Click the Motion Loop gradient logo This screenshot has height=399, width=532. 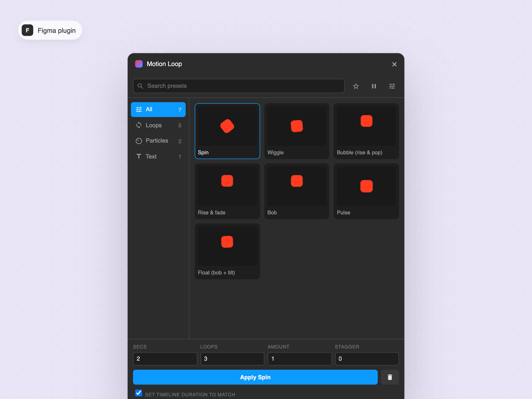tap(139, 64)
